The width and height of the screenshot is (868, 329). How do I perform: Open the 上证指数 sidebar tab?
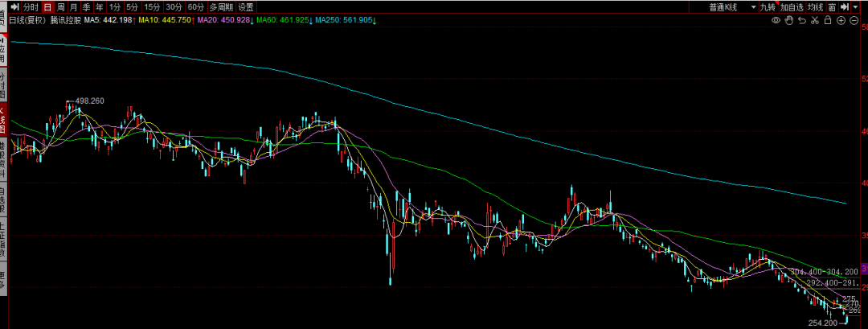point(3,239)
